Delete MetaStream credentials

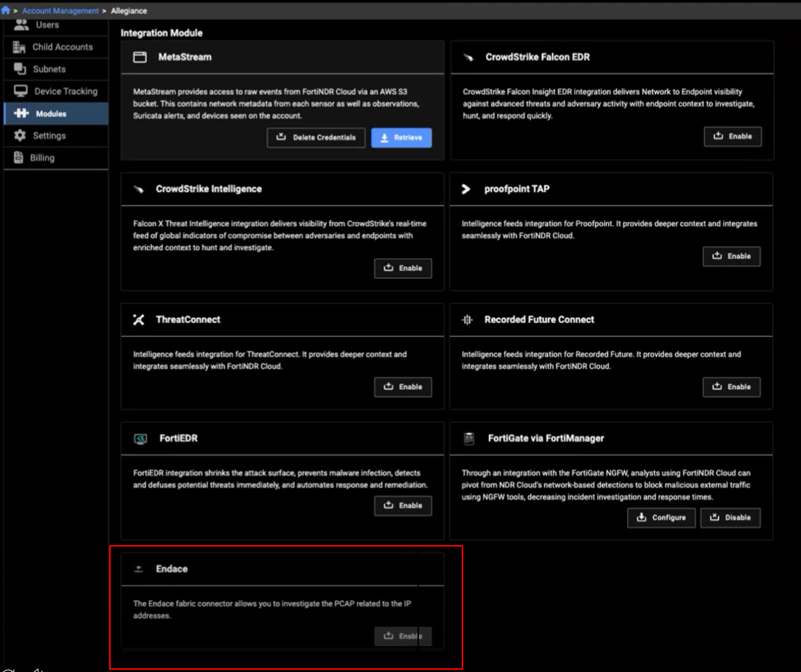tap(316, 137)
